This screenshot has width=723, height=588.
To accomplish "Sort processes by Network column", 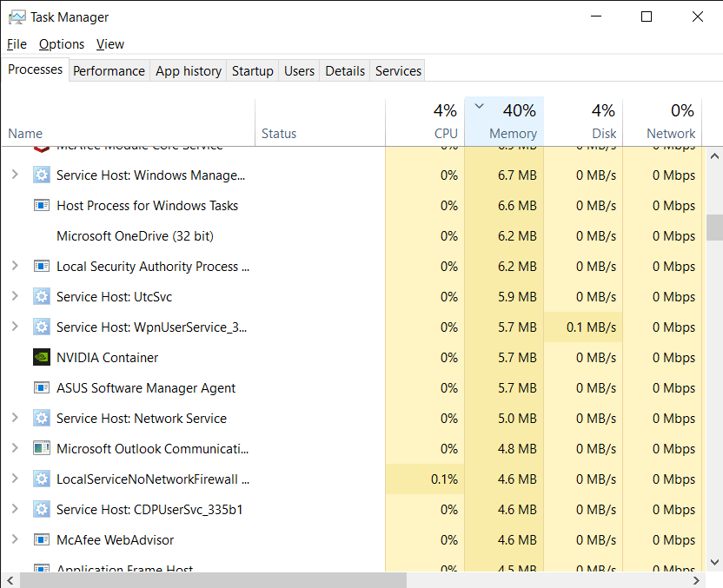I will (x=662, y=122).
